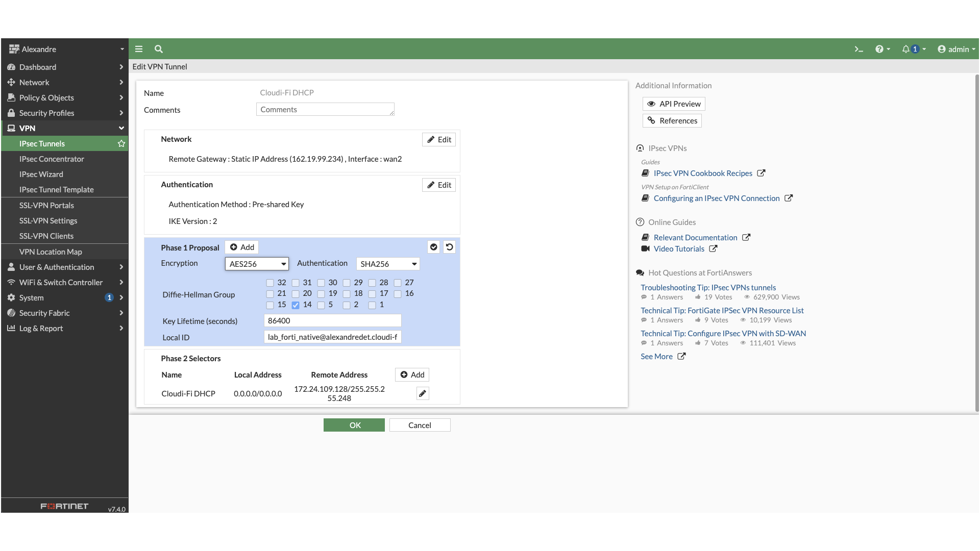Open the notifications bell
980x551 pixels.
pyautogui.click(x=906, y=49)
